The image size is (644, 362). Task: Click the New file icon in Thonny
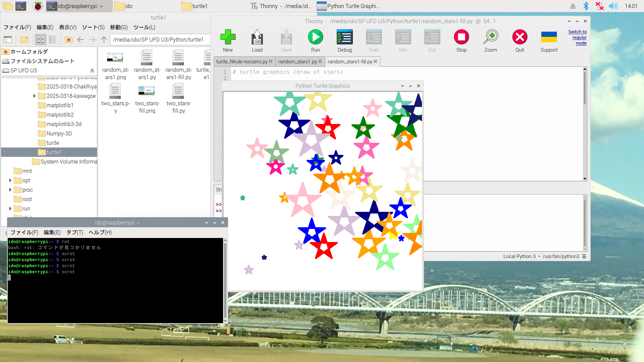(x=228, y=37)
